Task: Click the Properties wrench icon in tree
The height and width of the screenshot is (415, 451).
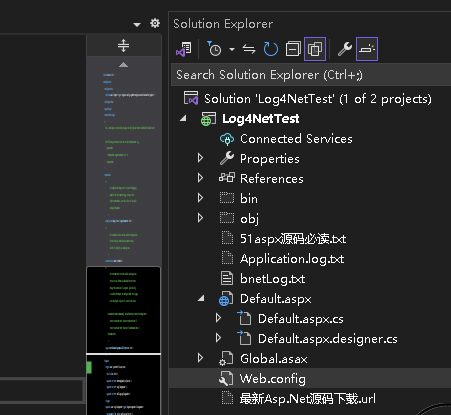Action: (x=227, y=158)
